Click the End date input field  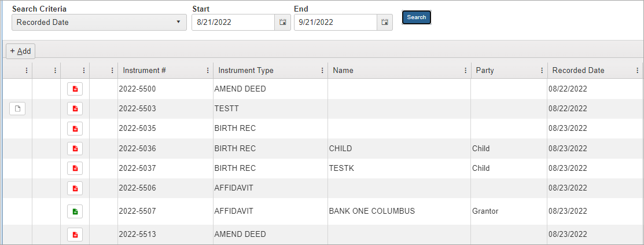coord(335,23)
